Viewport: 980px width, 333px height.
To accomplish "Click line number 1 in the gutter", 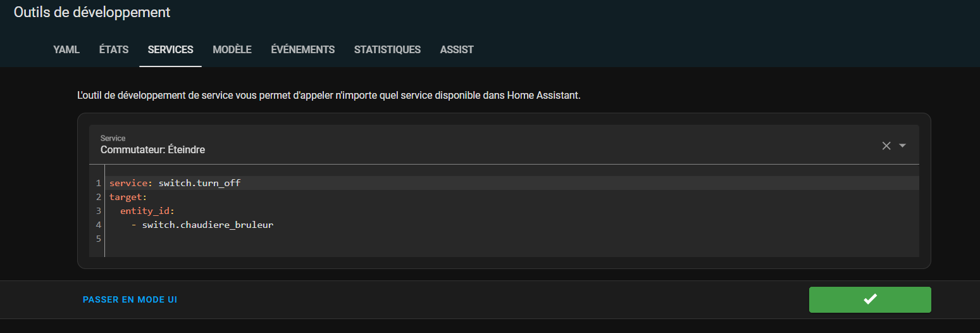I will click(x=98, y=183).
